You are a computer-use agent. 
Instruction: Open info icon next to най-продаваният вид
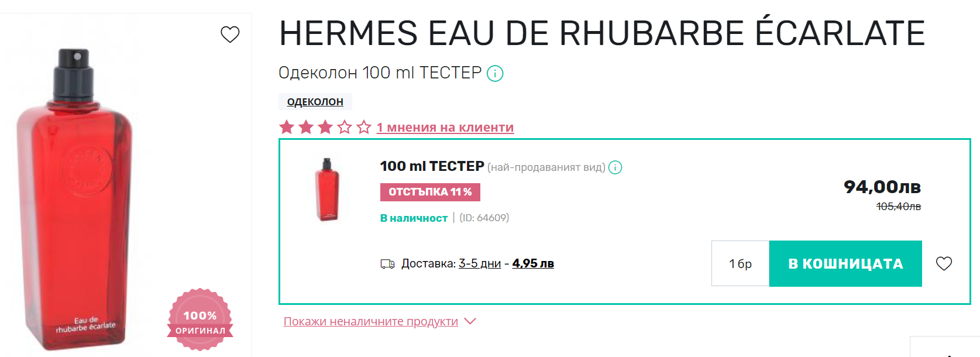click(615, 167)
